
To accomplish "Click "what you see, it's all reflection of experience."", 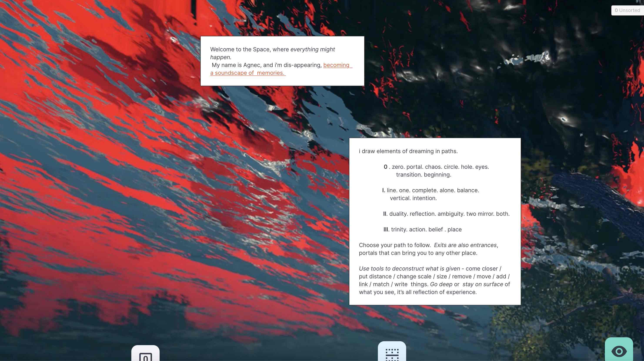I will click(x=418, y=292).
